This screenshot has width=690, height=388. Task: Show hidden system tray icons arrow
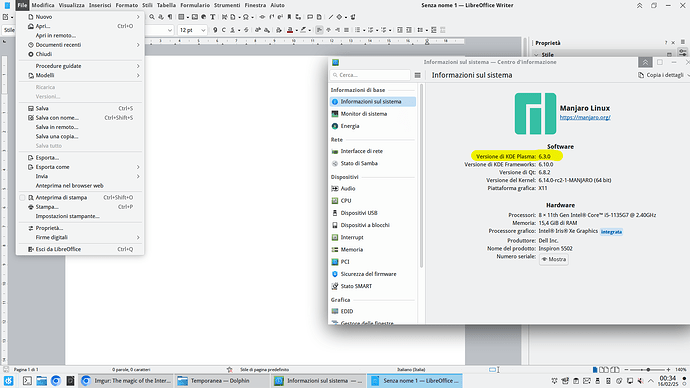(x=651, y=381)
